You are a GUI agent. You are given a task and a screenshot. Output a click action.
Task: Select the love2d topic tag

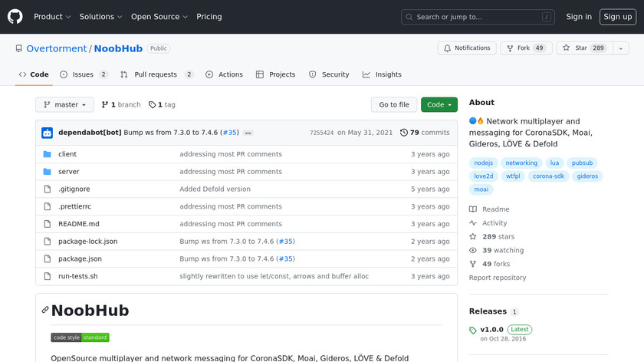click(x=485, y=176)
